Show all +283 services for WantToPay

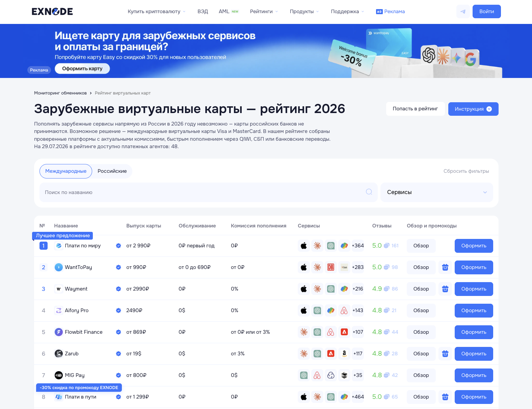(x=358, y=267)
